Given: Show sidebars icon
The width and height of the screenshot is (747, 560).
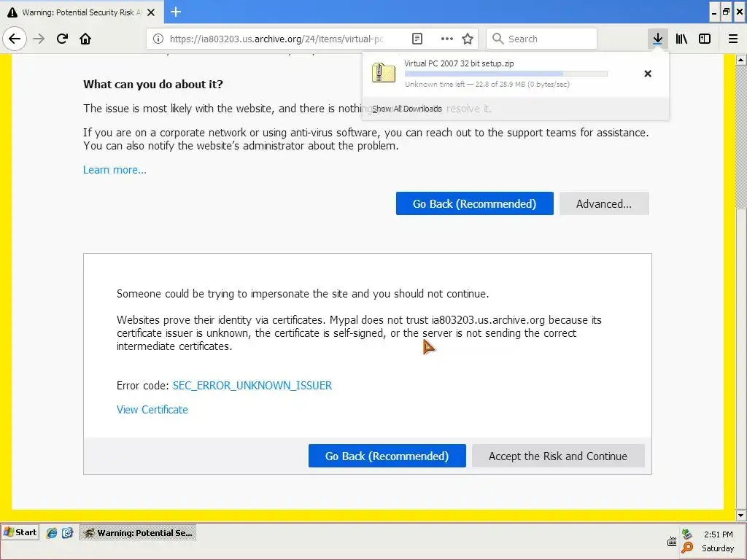Looking at the screenshot, I should 705,39.
